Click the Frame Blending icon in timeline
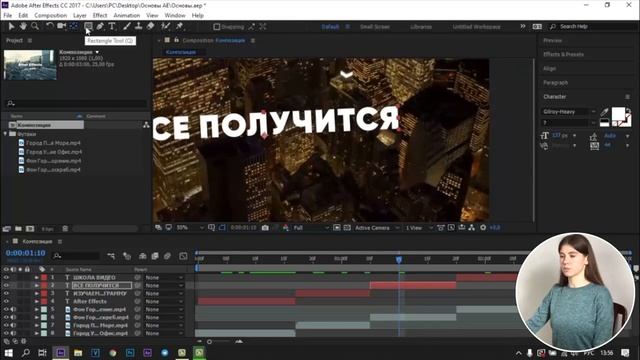The image size is (640, 360). [155, 256]
